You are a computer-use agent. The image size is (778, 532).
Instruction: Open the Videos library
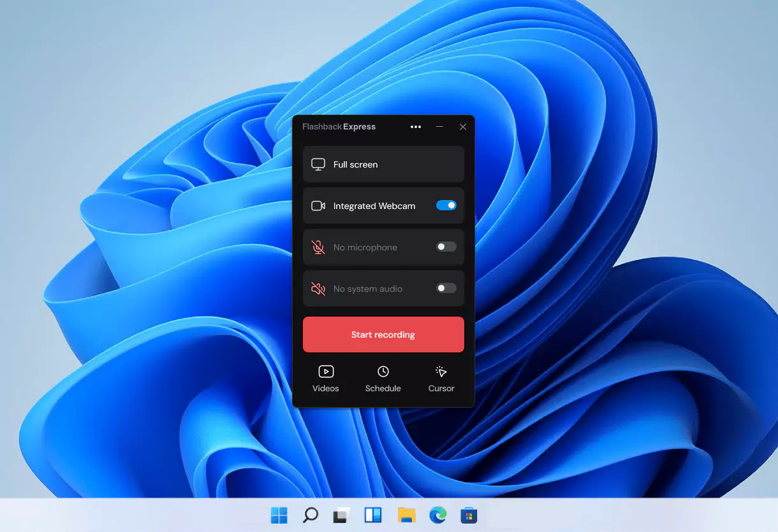(x=326, y=379)
